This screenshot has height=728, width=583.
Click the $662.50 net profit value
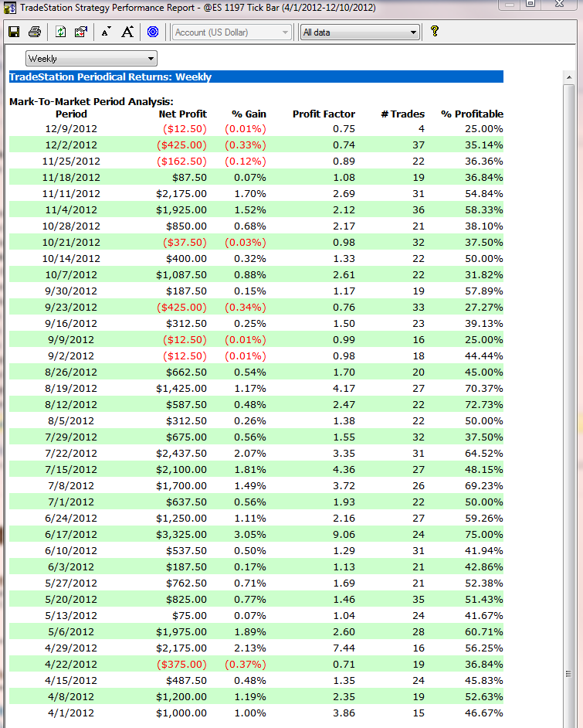[186, 373]
